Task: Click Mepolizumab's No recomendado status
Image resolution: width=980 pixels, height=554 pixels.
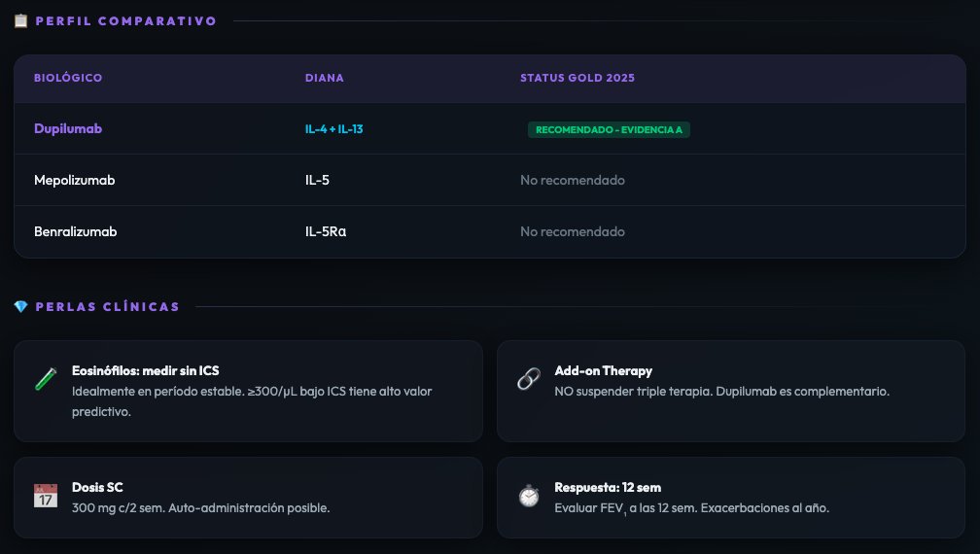Action: pos(573,180)
